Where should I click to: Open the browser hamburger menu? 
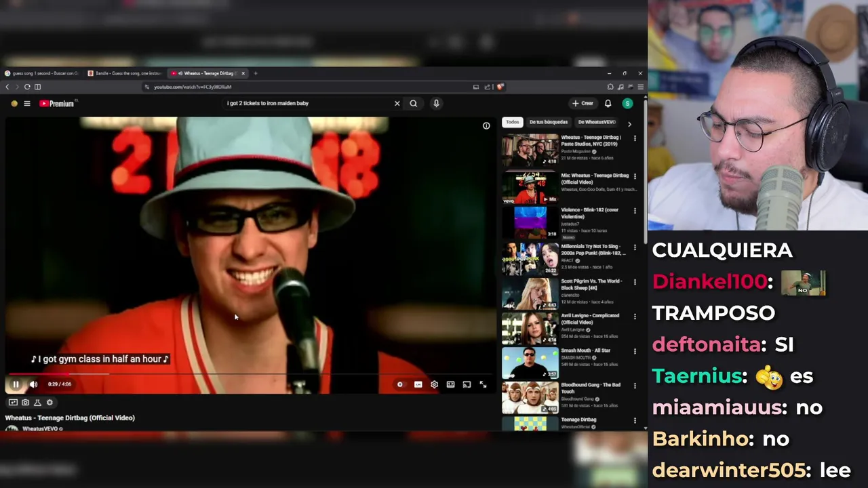[x=640, y=87]
